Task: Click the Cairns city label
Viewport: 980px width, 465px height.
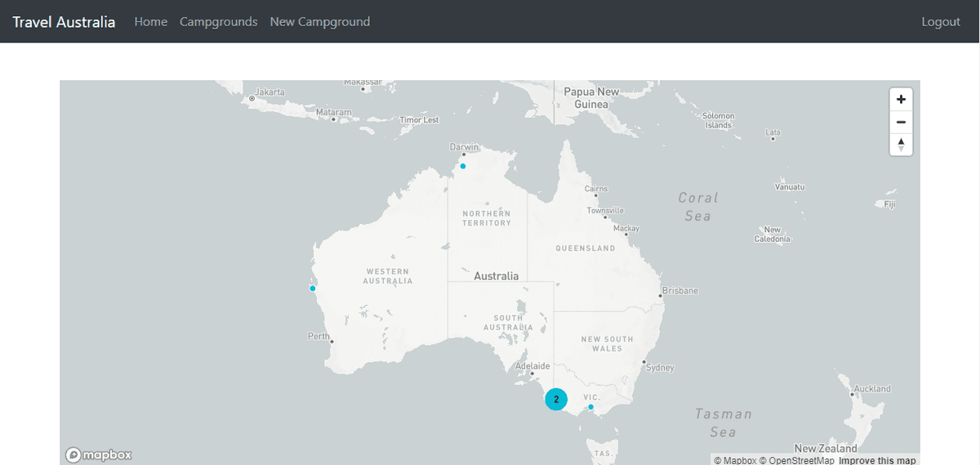Action: (x=596, y=189)
